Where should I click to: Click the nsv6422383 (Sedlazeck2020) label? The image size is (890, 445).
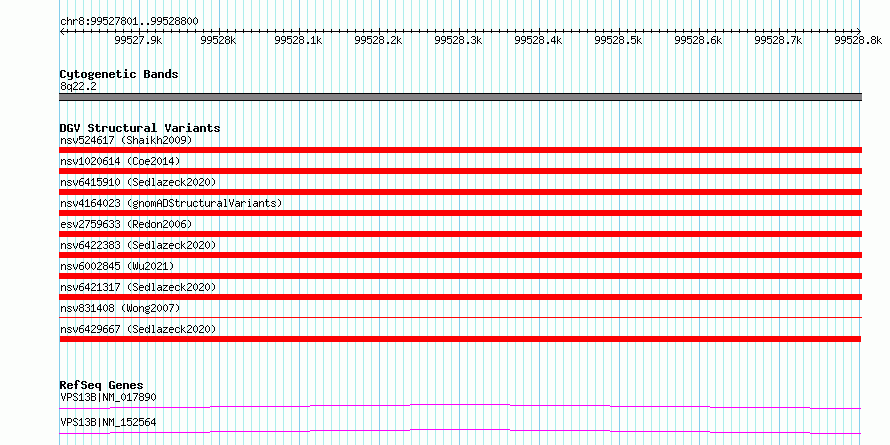point(138,245)
